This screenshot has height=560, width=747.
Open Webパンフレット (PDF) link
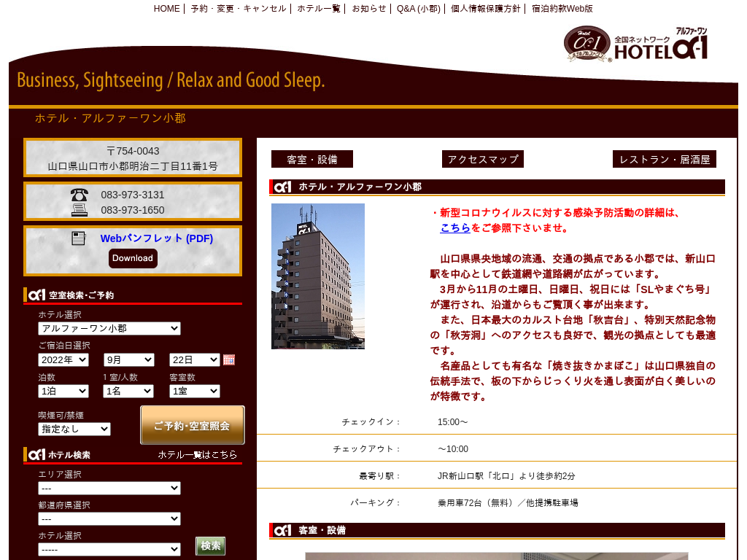click(156, 238)
